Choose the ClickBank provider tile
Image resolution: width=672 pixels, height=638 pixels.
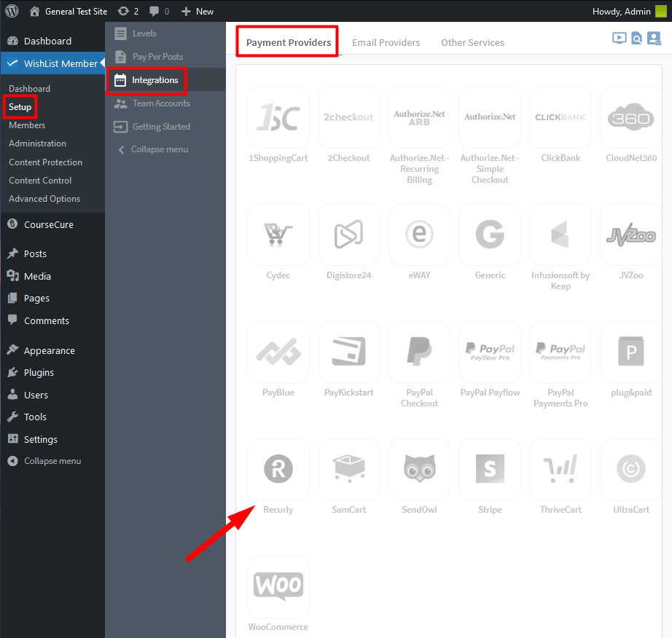pos(560,117)
